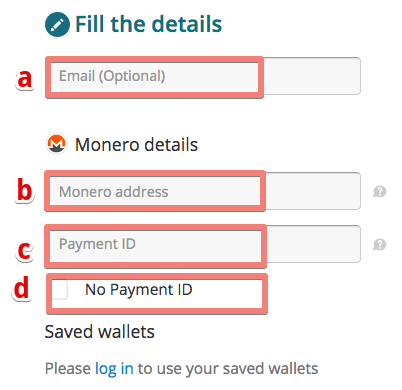Click the 'to use your saved wallets' text
Image resolution: width=402 pixels, height=390 pixels.
coord(228,369)
